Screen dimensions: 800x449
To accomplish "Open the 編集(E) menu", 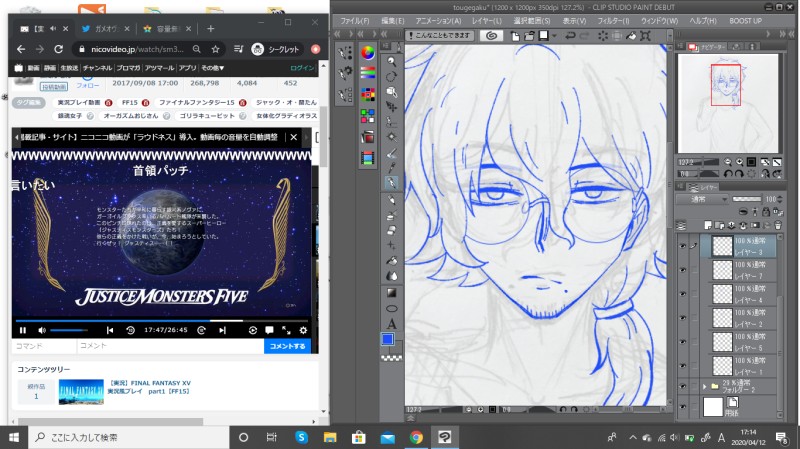I will (x=392, y=21).
